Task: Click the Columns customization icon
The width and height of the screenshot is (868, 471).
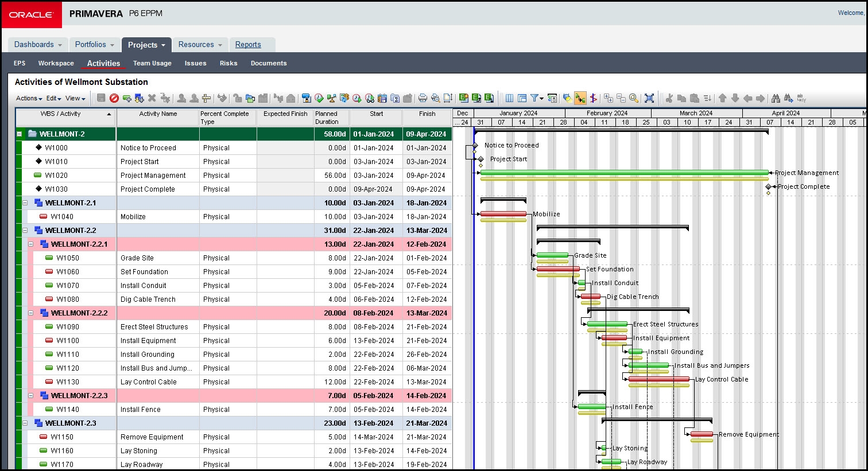Action: [x=509, y=98]
